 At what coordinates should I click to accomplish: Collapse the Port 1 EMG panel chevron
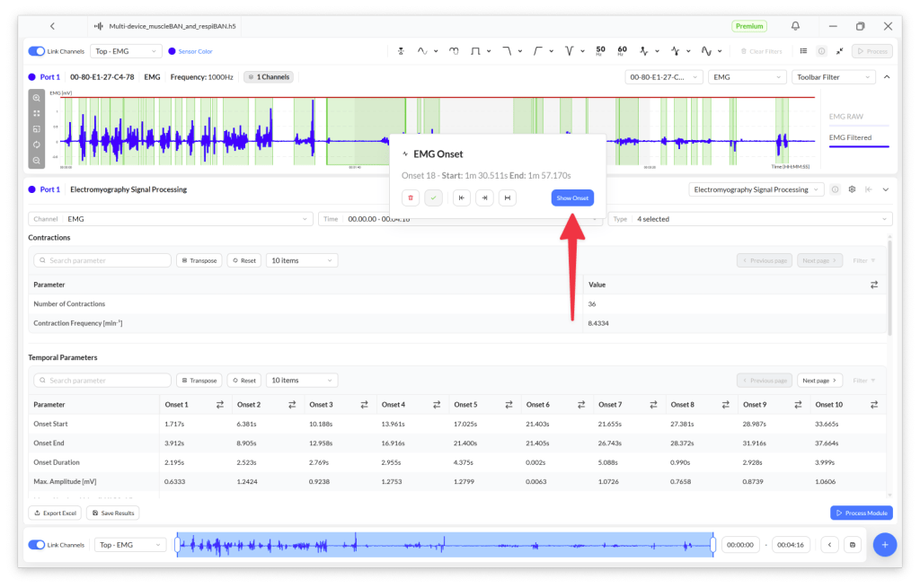[x=887, y=77]
